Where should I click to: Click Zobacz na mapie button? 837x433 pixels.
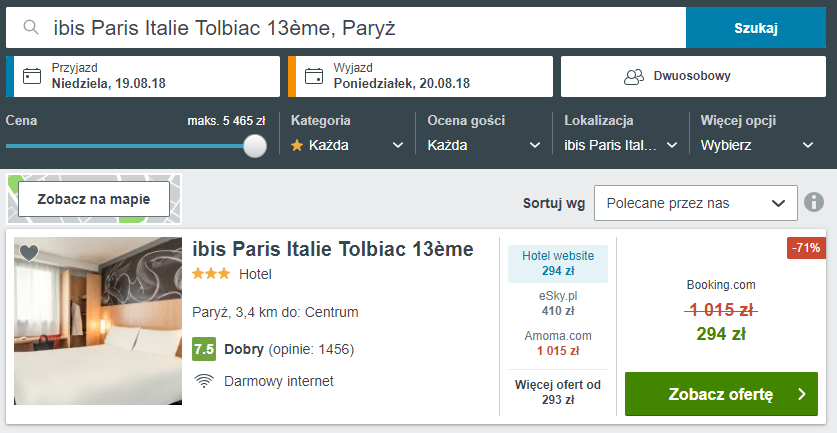94,199
